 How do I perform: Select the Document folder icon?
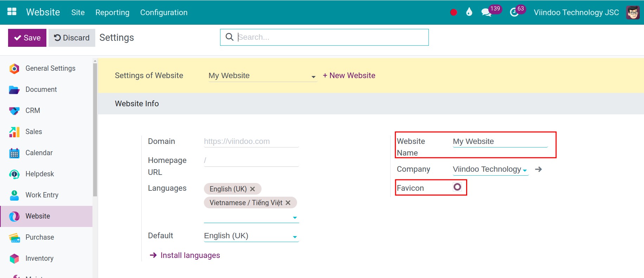(14, 90)
